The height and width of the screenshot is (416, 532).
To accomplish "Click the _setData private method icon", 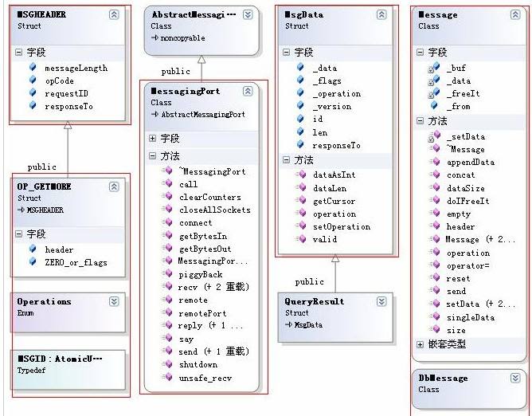I will (x=434, y=136).
